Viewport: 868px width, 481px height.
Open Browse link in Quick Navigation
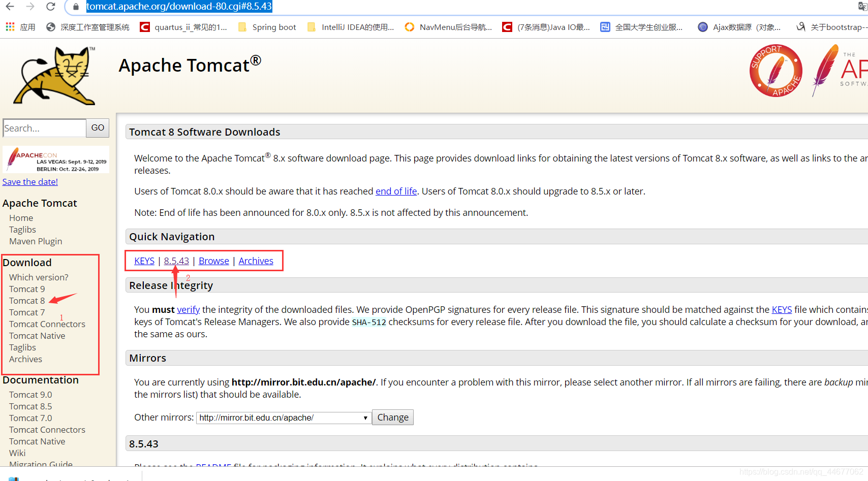click(x=214, y=261)
